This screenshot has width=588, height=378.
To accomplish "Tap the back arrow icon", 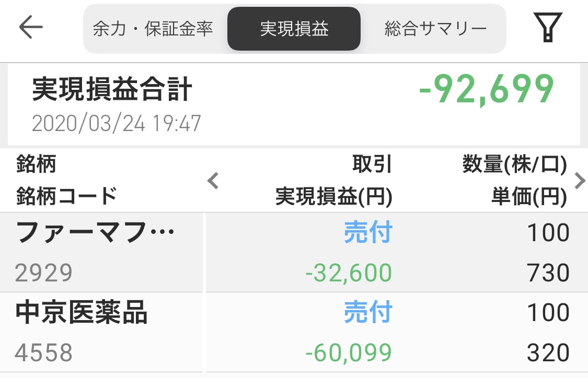I will pos(31,27).
